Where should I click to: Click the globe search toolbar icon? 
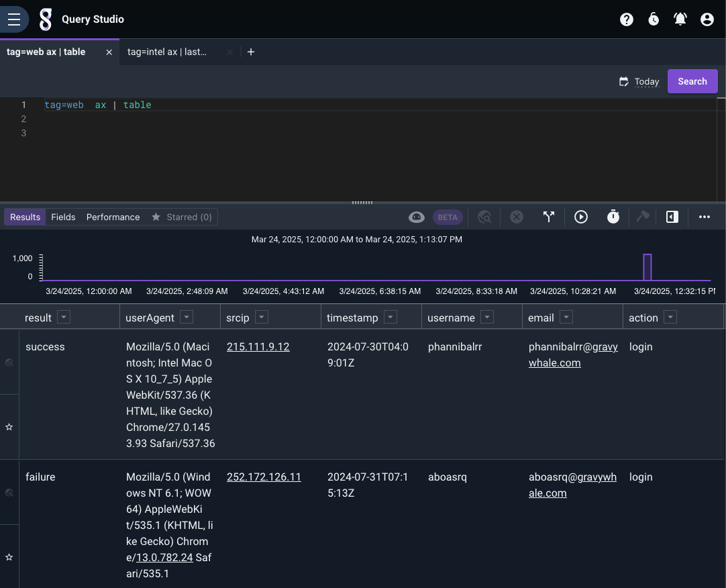click(x=484, y=217)
